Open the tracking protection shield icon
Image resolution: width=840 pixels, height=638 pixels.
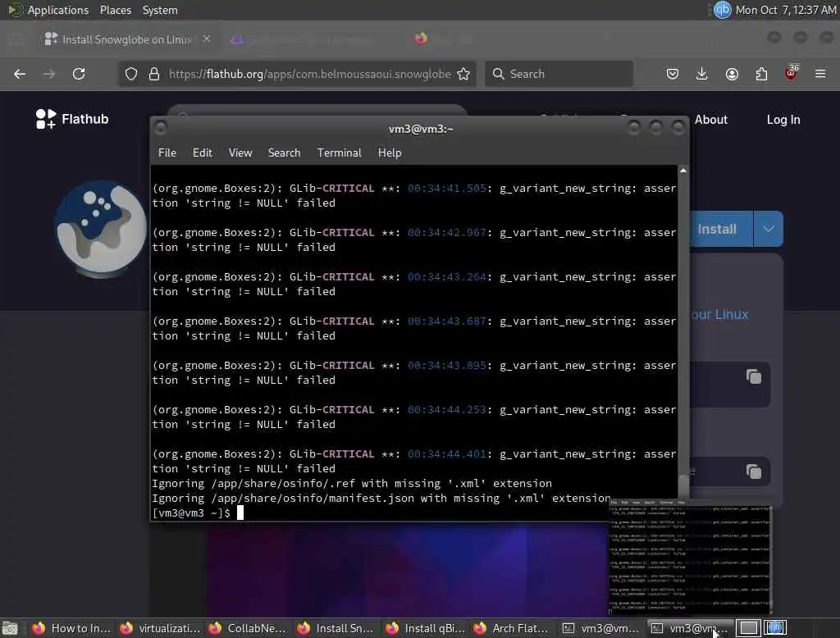coord(131,74)
